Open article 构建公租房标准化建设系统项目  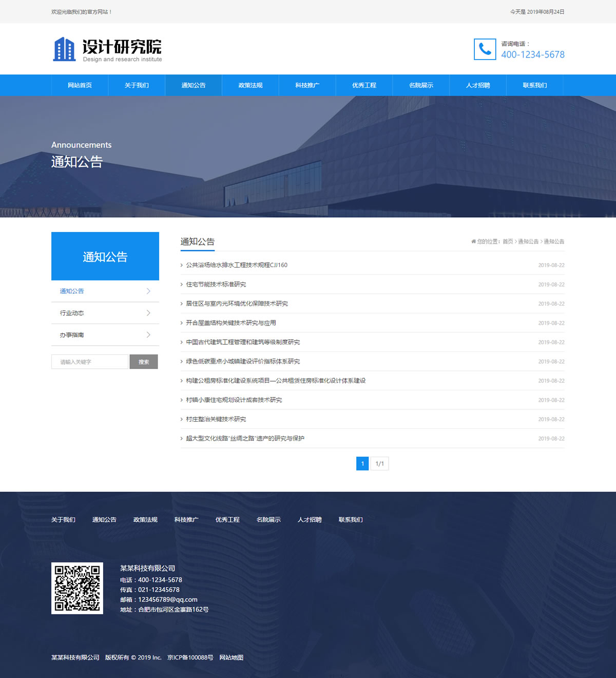276,381
